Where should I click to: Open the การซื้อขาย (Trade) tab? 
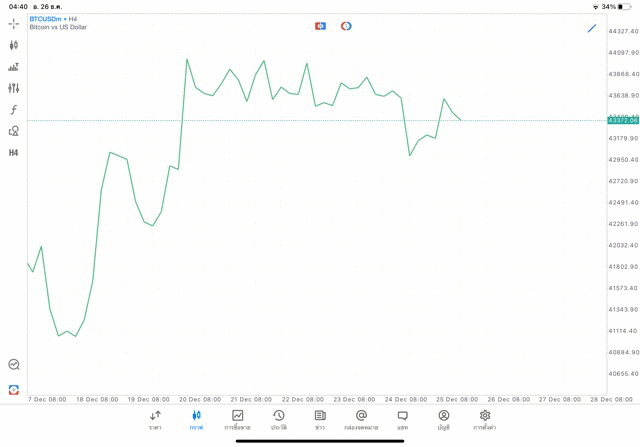point(237,420)
